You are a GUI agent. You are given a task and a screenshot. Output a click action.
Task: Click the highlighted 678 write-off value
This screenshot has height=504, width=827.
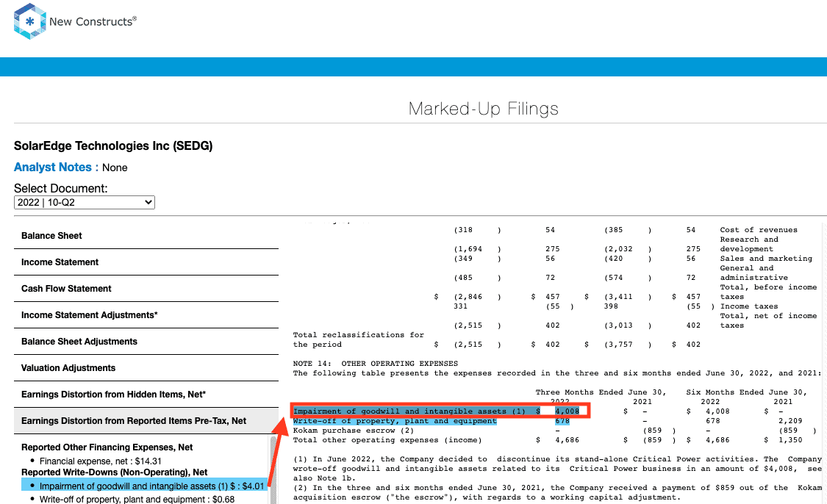click(x=562, y=421)
